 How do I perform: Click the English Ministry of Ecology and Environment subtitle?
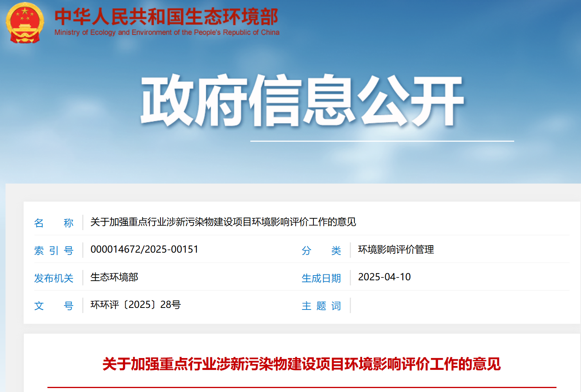(x=167, y=32)
